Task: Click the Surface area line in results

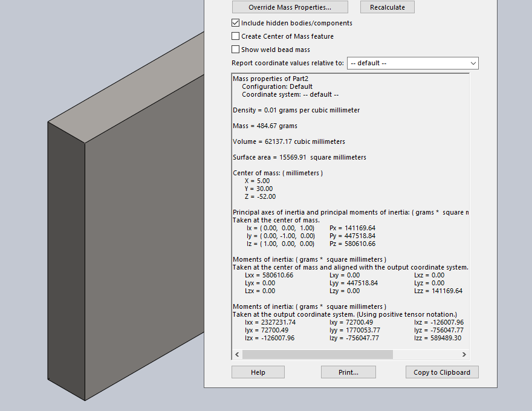Action: pos(299,157)
